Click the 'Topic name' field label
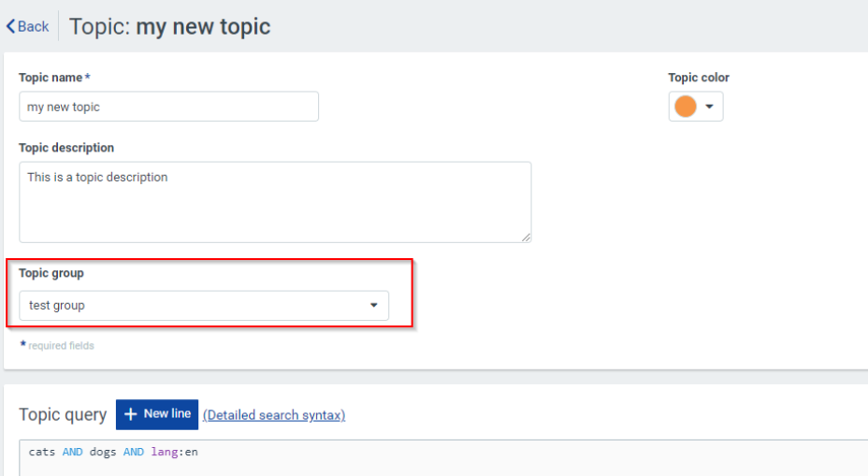868x476 pixels. point(51,78)
